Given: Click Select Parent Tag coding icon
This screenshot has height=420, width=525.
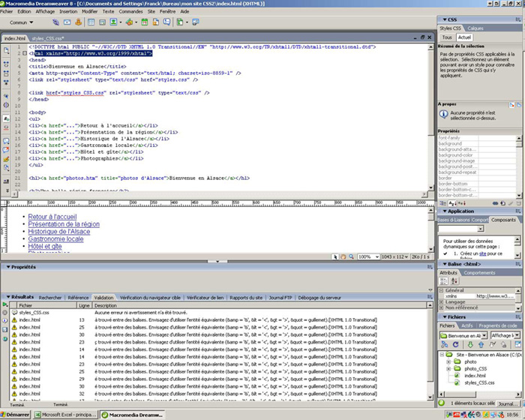Looking at the screenshot, I should tap(6, 96).
